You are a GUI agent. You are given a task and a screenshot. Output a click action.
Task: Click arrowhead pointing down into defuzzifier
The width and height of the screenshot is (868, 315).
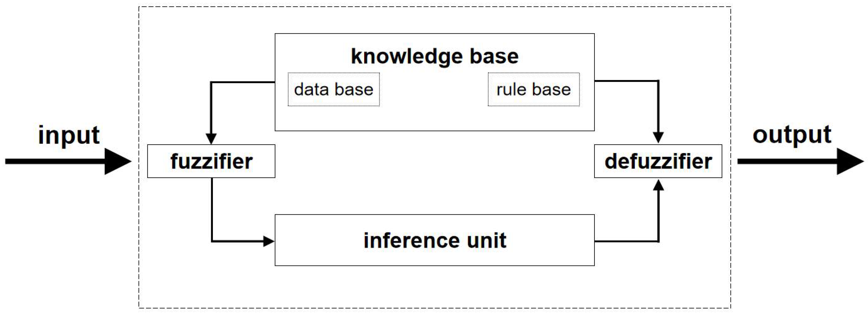[658, 137]
